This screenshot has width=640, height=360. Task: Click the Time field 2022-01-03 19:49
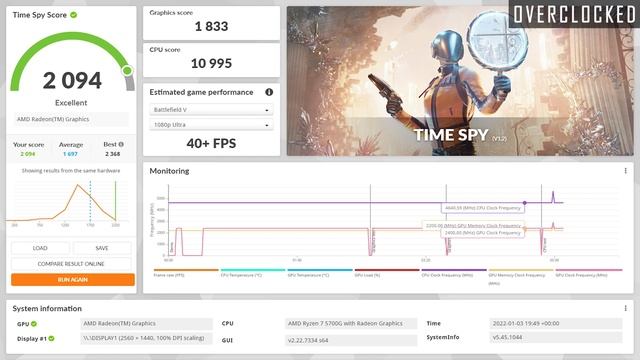tap(556, 324)
